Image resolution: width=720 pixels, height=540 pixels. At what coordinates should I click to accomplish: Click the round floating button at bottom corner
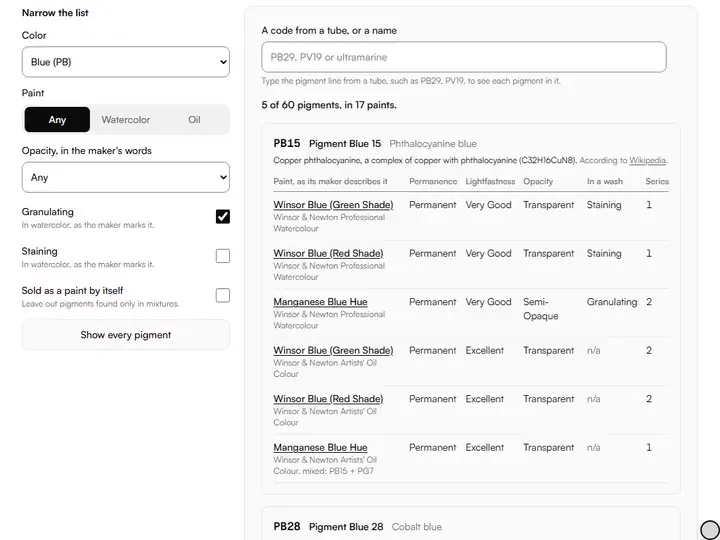[710, 530]
